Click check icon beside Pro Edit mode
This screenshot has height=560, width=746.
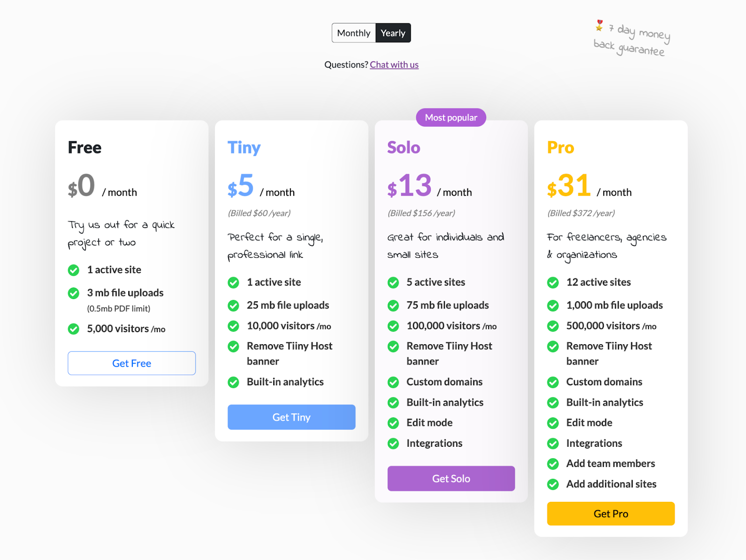click(553, 423)
